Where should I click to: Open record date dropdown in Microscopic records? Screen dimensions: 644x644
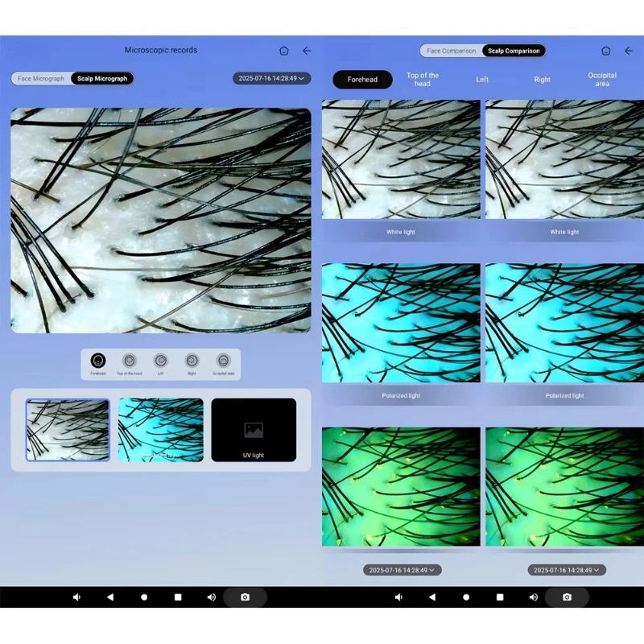pos(271,78)
